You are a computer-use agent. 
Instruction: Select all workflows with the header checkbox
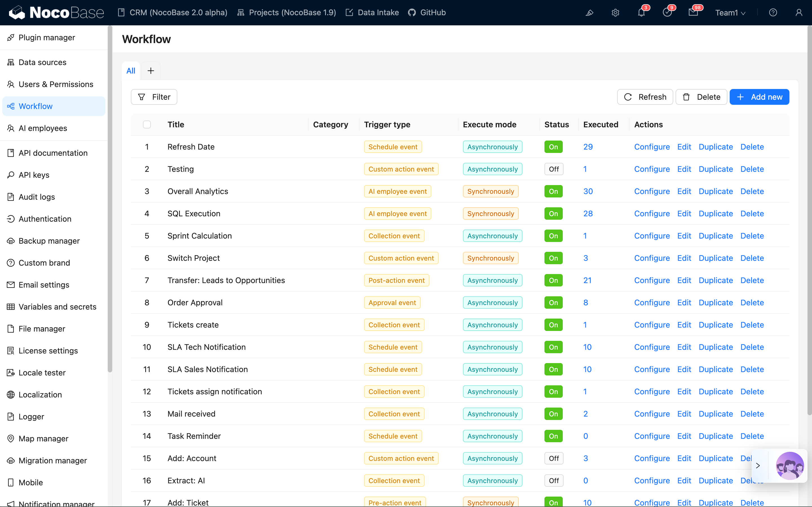[x=147, y=124]
